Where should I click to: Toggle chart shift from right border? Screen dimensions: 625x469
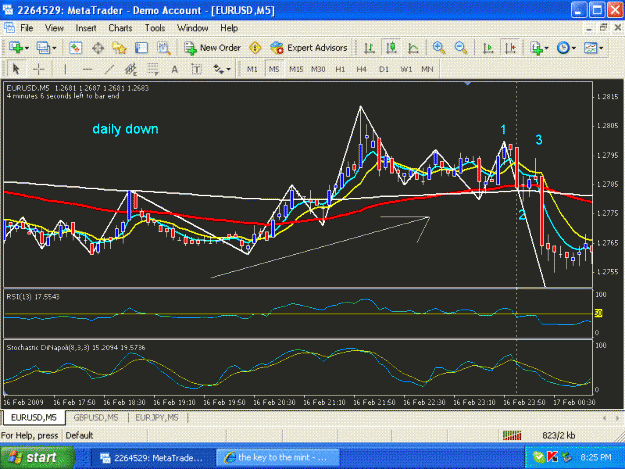point(510,48)
